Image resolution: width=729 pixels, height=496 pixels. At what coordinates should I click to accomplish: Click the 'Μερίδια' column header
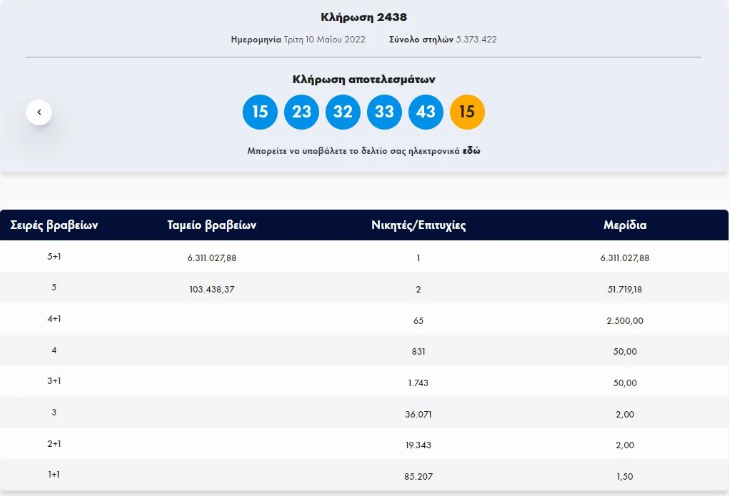[625, 225]
